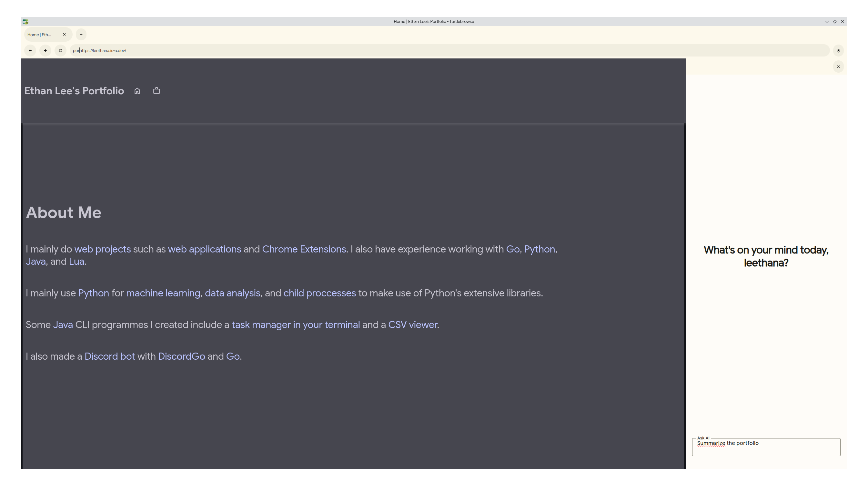
Task: Focus the URL address bar
Action: point(449,51)
